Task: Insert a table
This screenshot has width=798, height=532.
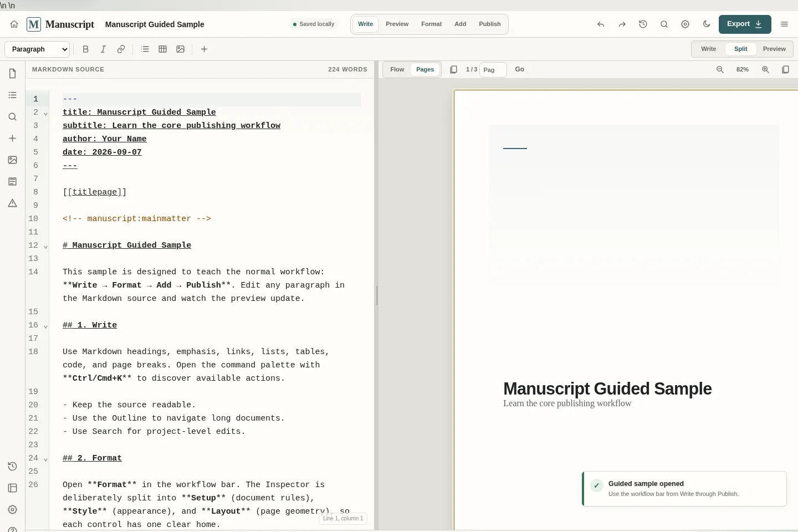Action: coord(162,49)
